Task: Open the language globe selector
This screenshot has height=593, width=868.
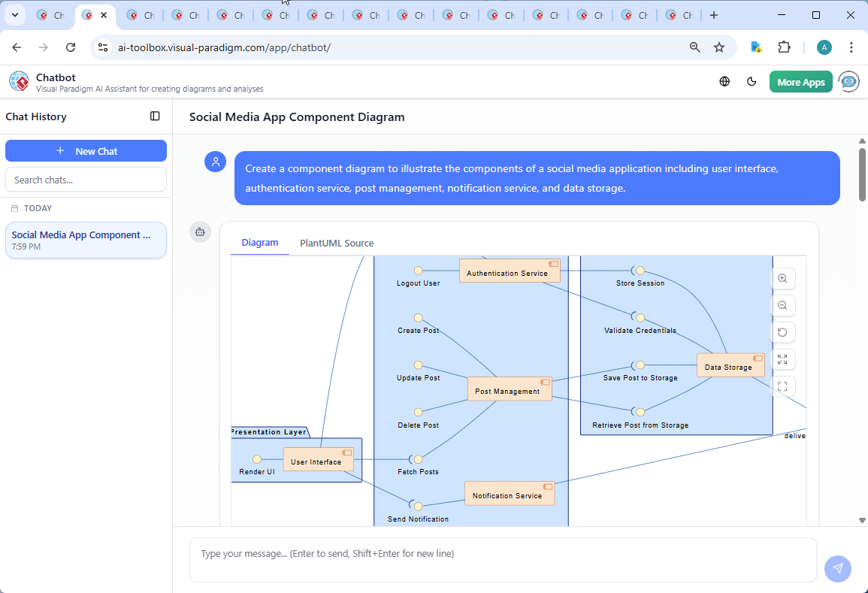Action: pyautogui.click(x=724, y=82)
